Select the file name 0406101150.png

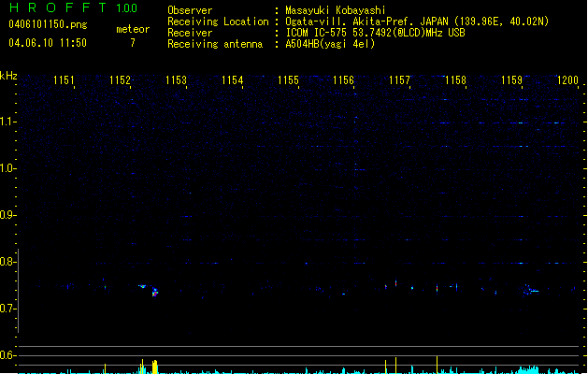click(x=48, y=24)
